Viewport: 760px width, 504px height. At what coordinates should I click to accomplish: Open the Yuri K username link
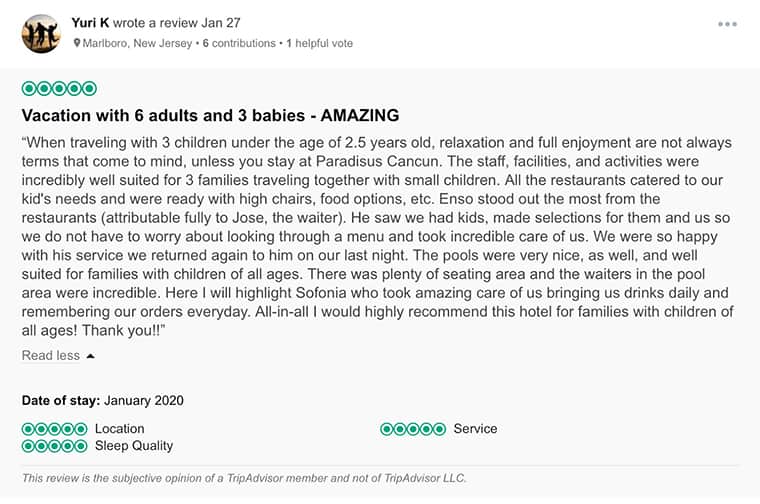(90, 22)
